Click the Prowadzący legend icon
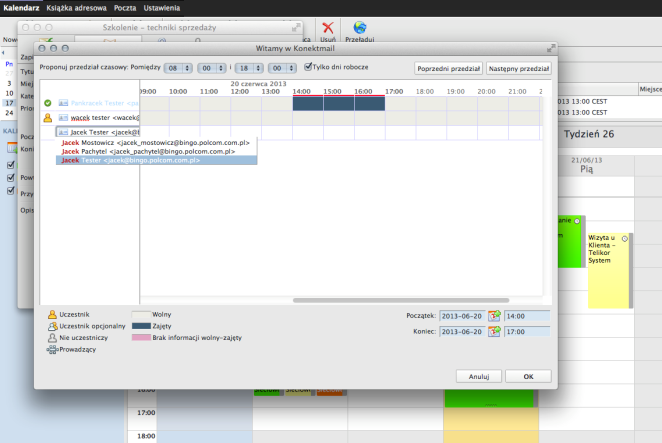662x443 pixels. pyautogui.click(x=52, y=350)
